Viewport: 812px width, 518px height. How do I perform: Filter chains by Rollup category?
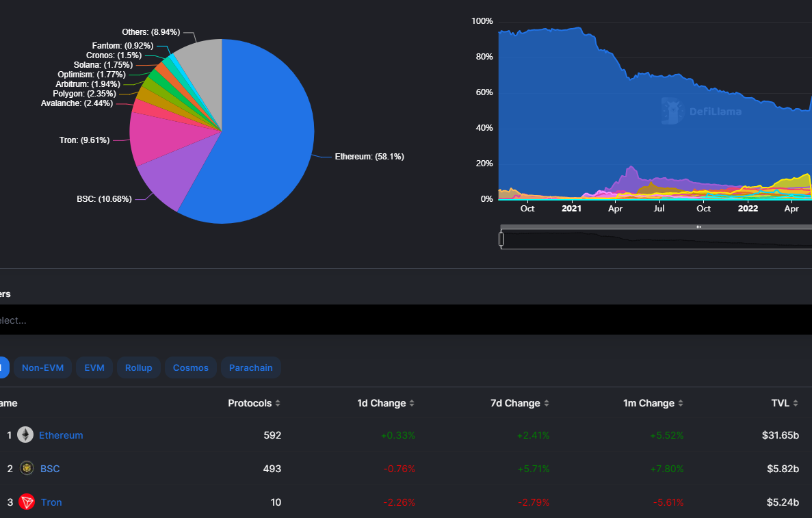click(139, 368)
